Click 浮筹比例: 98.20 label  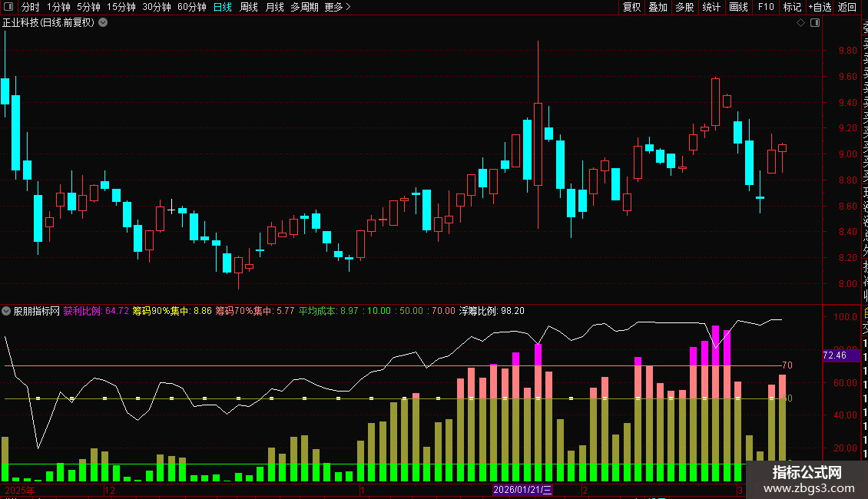tap(492, 311)
